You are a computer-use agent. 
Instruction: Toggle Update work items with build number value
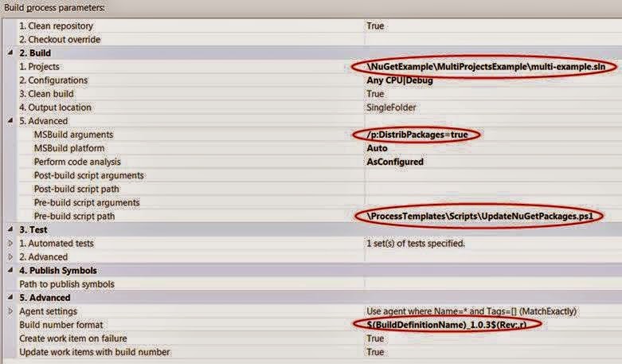tap(375, 351)
